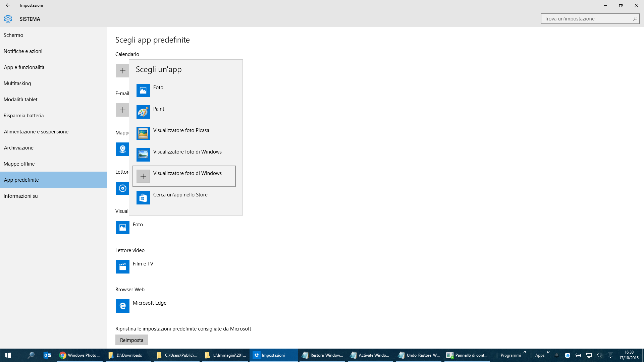Select Visualizzatore foto di Windows with landscape icon
The image size is (644, 362).
tap(143, 155)
